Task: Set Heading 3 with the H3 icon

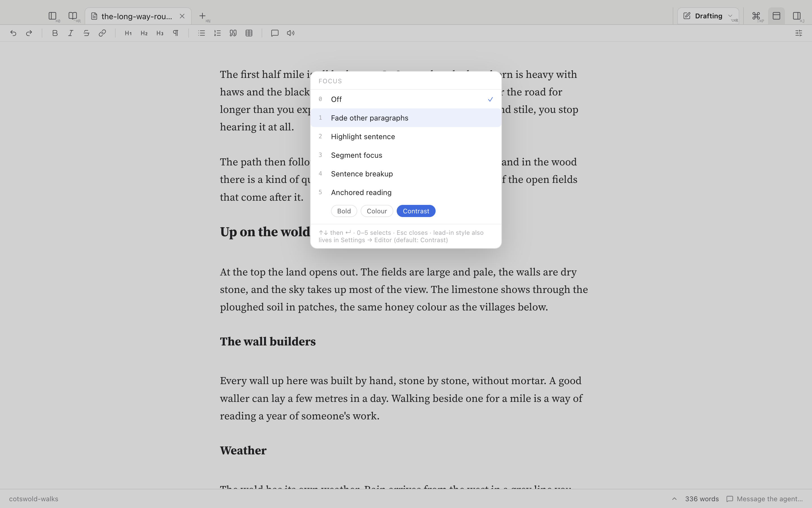Action: pos(160,33)
